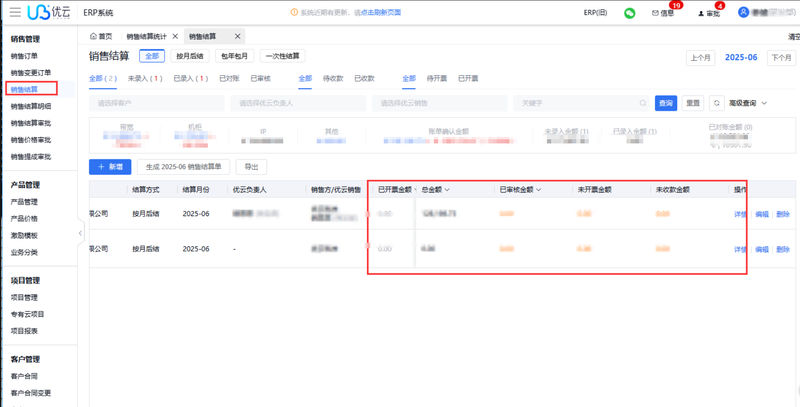800x407 pixels.
Task: Click the hamburger menu icon beside logo
Action: [x=14, y=12]
